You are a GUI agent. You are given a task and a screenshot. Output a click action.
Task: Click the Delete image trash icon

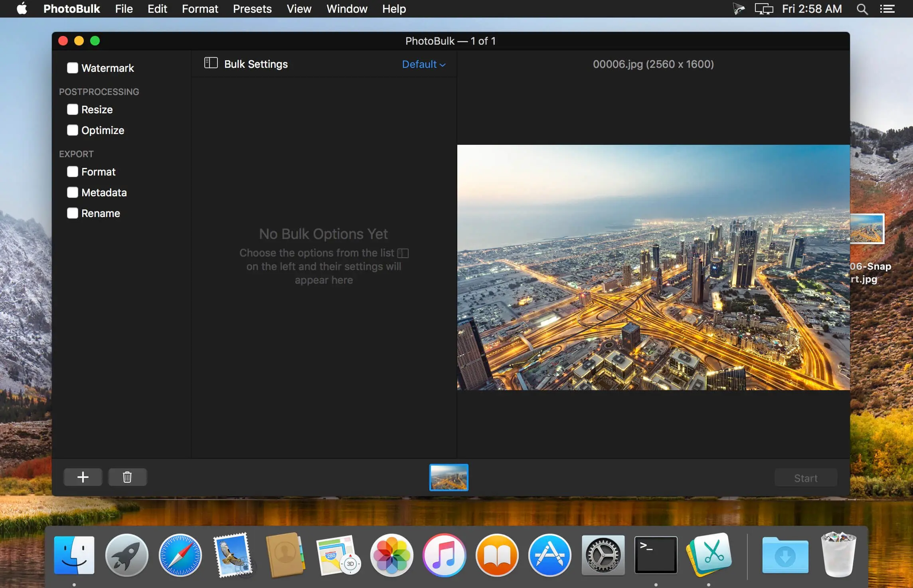(127, 477)
